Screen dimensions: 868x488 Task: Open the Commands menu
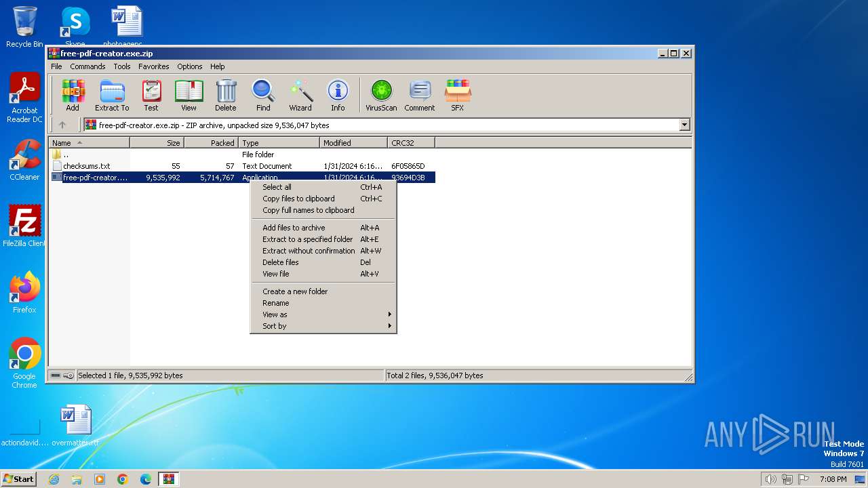87,66
